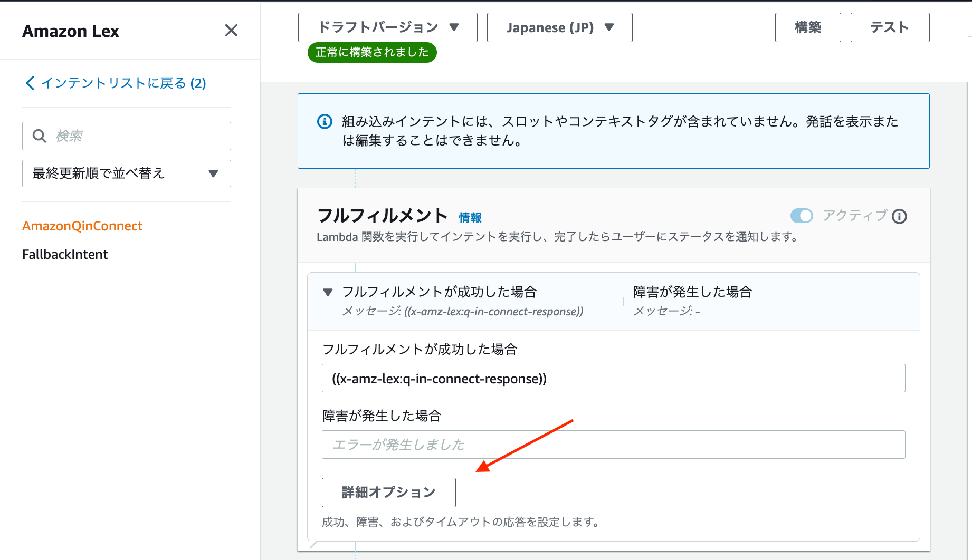Click the failure message input field
This screenshot has height=560, width=972.
(614, 445)
